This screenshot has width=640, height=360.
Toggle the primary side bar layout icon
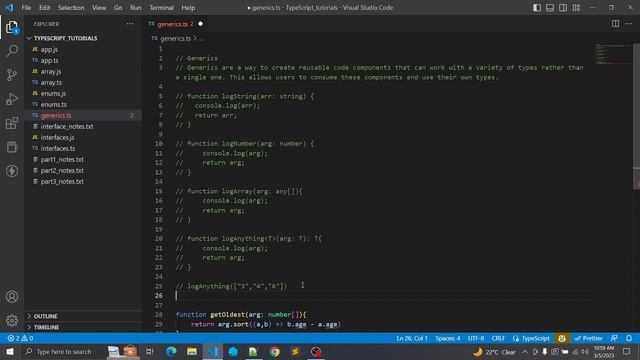pos(537,7)
